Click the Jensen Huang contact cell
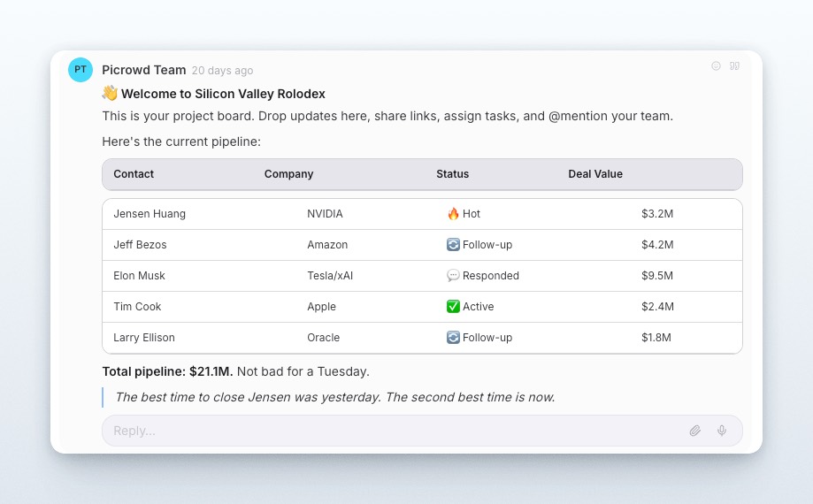813x504 pixels. (x=150, y=213)
